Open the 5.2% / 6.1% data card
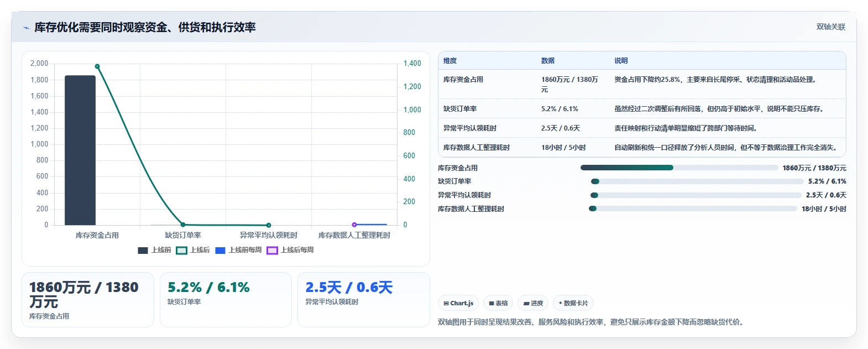Image resolution: width=868 pixels, height=349 pixels. tap(226, 300)
